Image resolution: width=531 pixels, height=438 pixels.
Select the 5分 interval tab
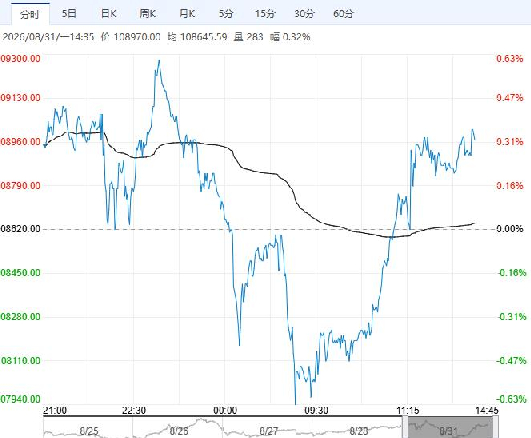(x=226, y=14)
